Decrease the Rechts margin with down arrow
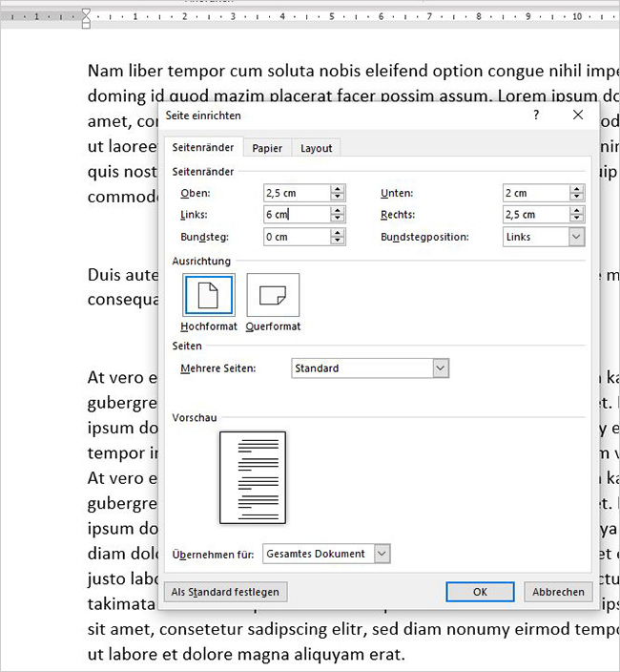This screenshot has width=620, height=672. pyautogui.click(x=577, y=219)
